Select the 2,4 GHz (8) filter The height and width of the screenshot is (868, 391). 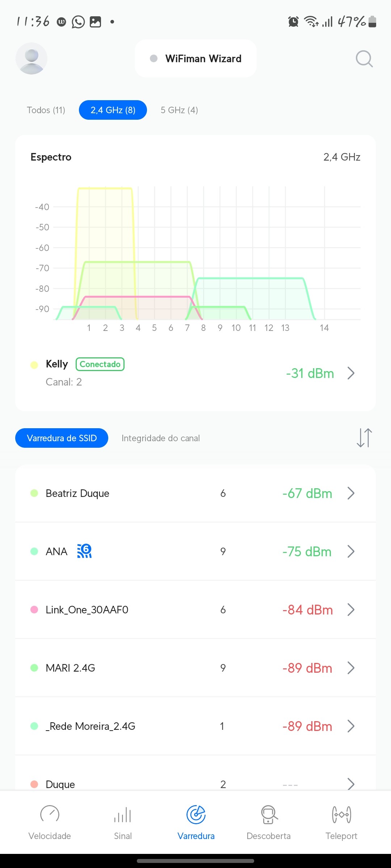tap(113, 110)
